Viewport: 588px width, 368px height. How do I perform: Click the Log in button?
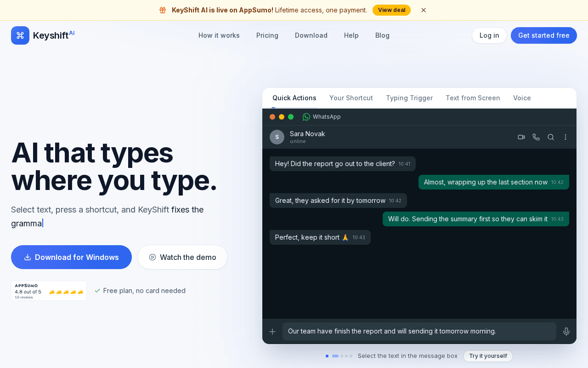tap(489, 35)
